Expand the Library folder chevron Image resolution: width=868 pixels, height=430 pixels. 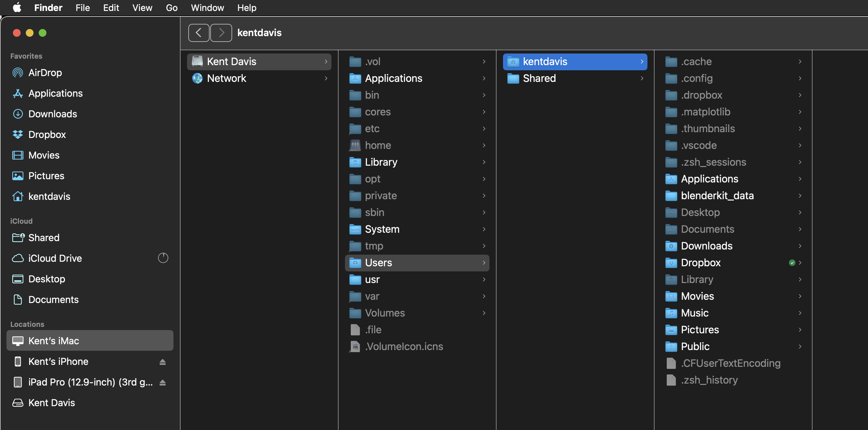(484, 162)
